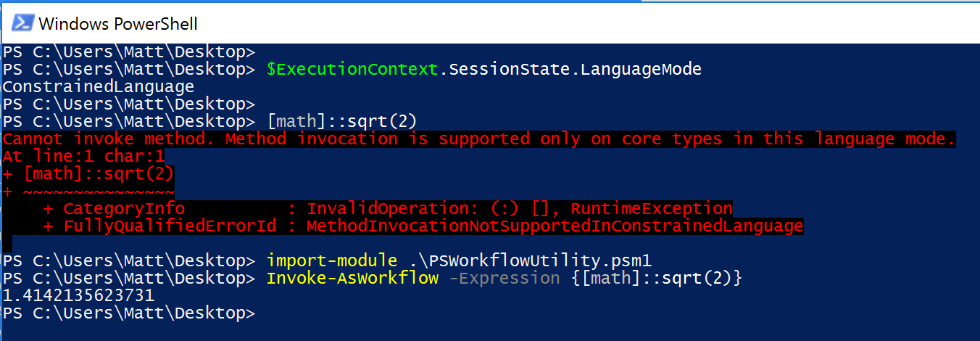980x341 pixels.
Task: Click the final empty prompt line
Action: click(129, 313)
